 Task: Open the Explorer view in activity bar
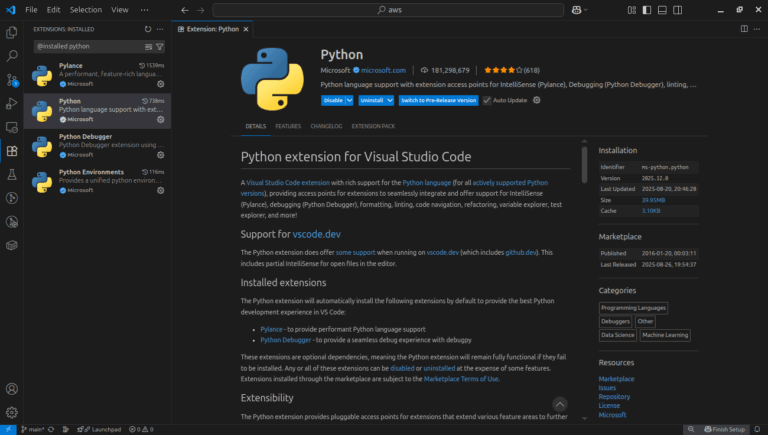point(12,32)
